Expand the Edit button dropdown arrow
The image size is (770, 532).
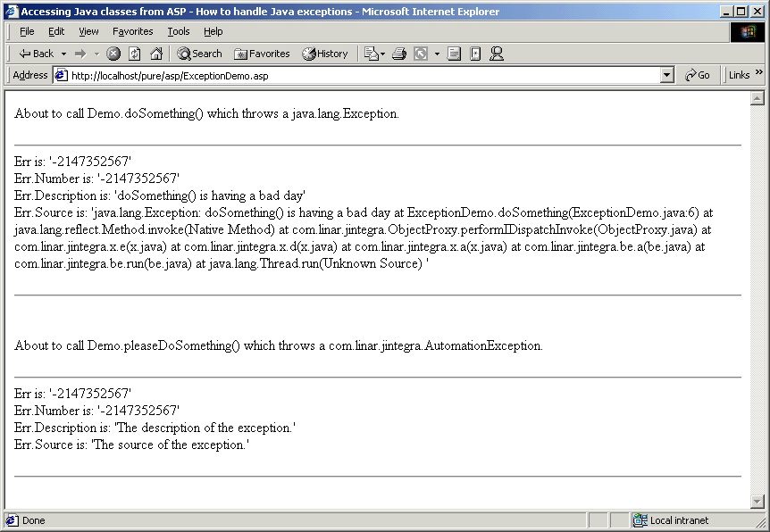[437, 54]
